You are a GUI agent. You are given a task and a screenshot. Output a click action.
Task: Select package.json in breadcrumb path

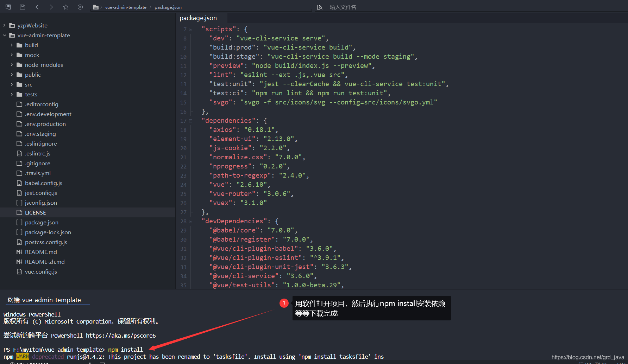click(168, 7)
